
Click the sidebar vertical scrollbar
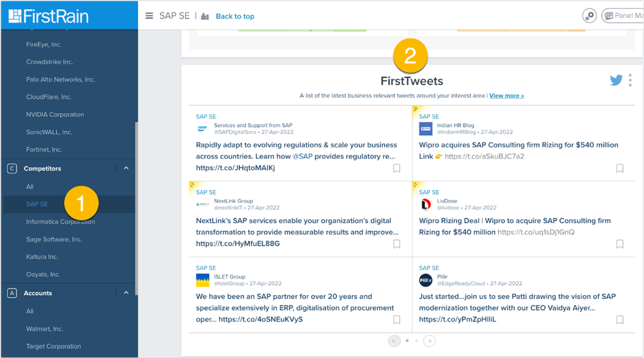tap(136, 208)
